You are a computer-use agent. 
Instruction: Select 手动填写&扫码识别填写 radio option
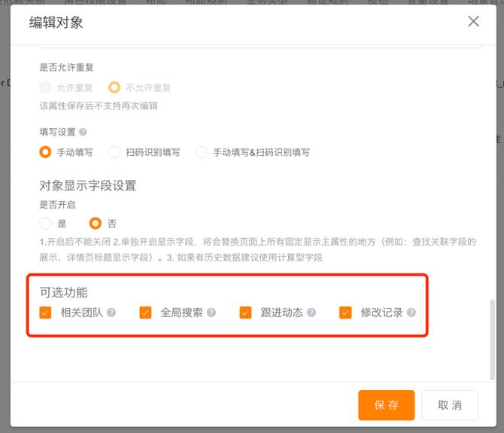point(202,152)
